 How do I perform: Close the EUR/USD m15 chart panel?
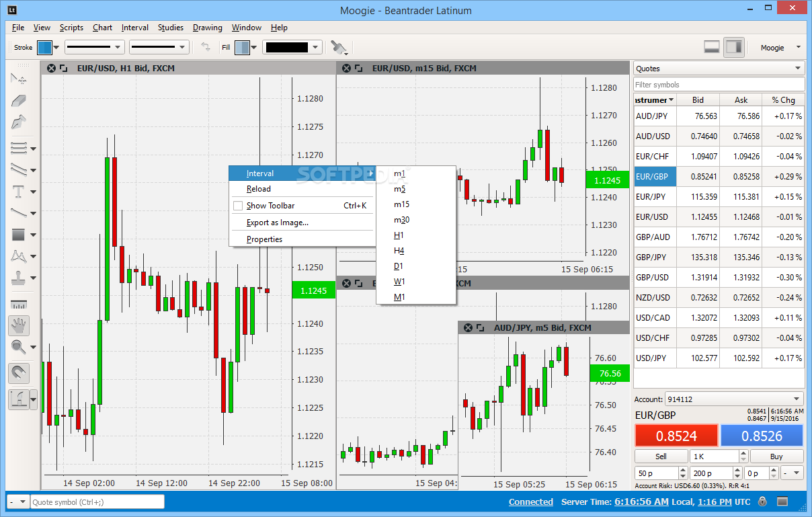347,68
